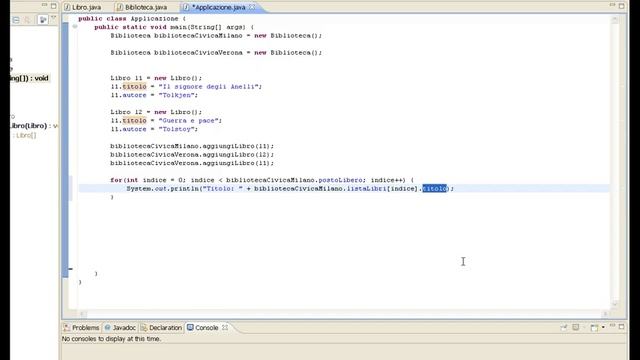Maximize the editor area
This screenshot has width=640, height=360.
[x=622, y=6]
